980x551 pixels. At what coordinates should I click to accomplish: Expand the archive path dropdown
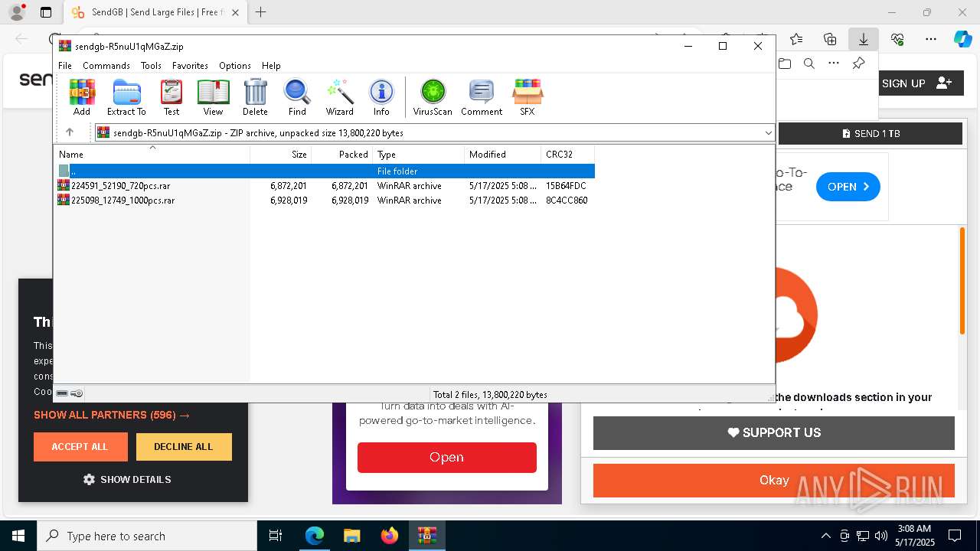768,132
